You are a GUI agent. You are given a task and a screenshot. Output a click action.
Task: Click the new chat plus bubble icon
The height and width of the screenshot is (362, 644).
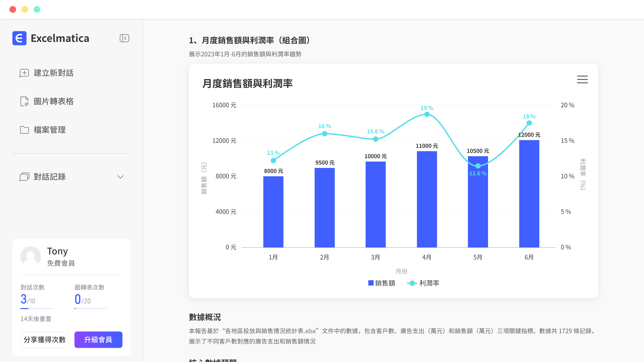pyautogui.click(x=24, y=73)
